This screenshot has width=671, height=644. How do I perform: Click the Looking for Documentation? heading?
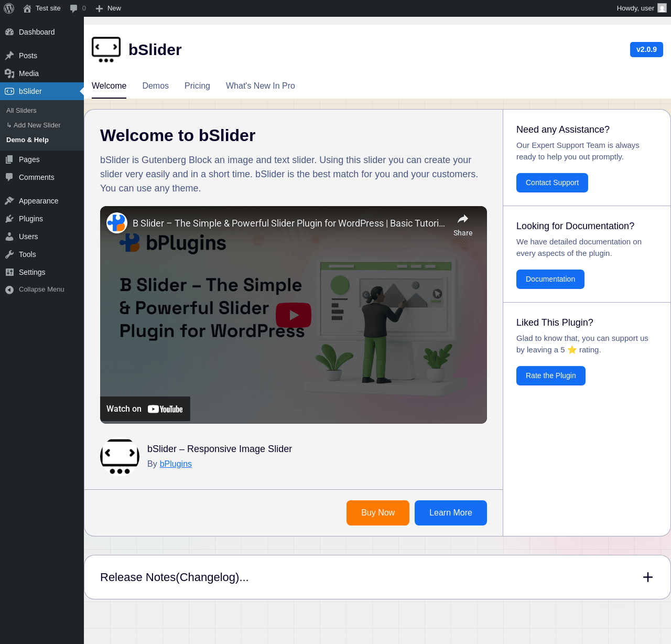pyautogui.click(x=575, y=226)
